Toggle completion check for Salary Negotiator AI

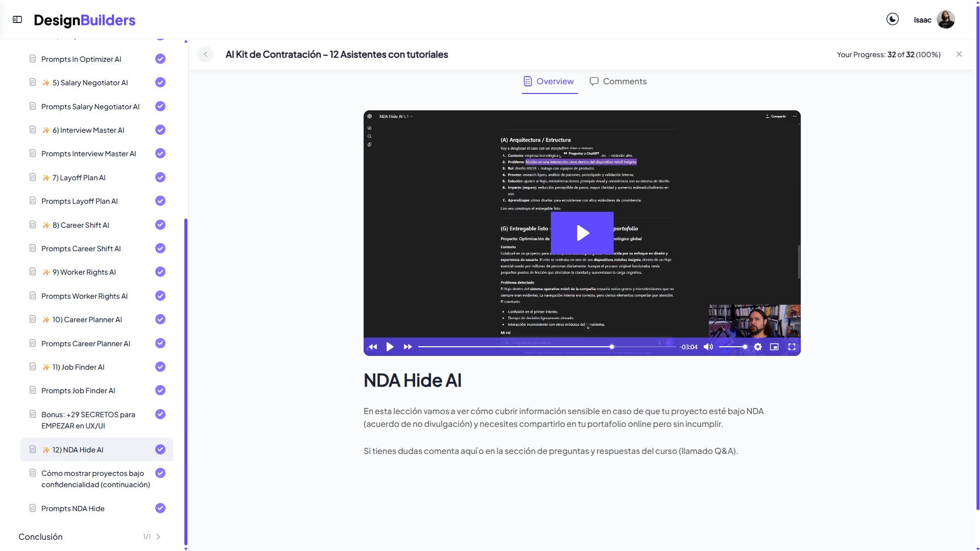160,82
